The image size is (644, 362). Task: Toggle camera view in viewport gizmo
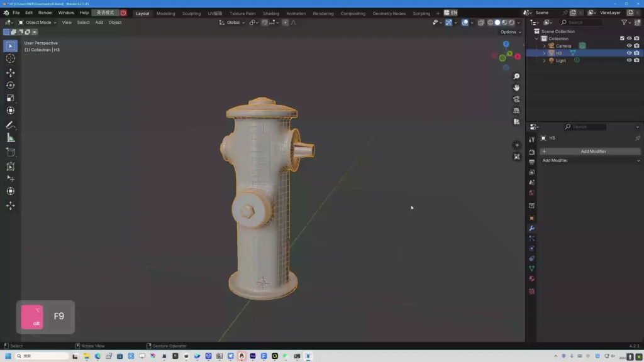pos(516,99)
